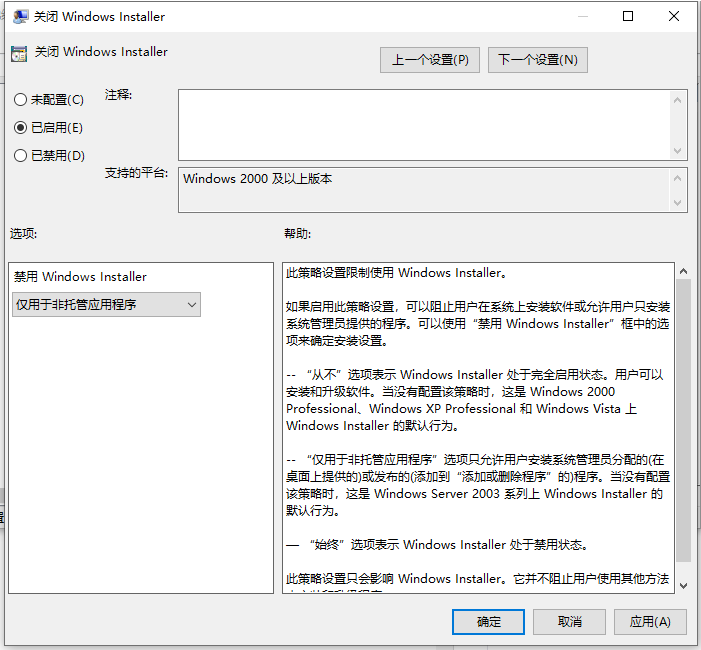Confirm with the 确定 button
Viewport: 701px width, 650px height.
tap(488, 621)
